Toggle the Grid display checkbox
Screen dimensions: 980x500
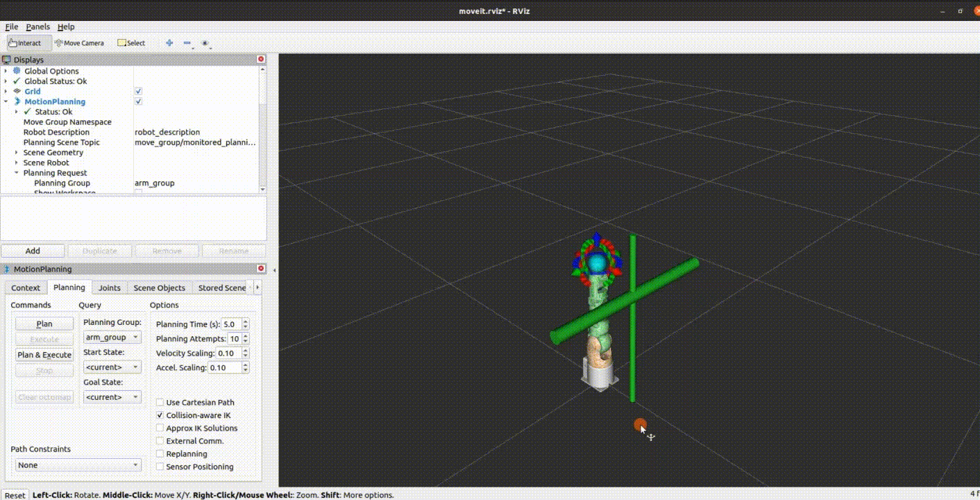click(x=139, y=91)
